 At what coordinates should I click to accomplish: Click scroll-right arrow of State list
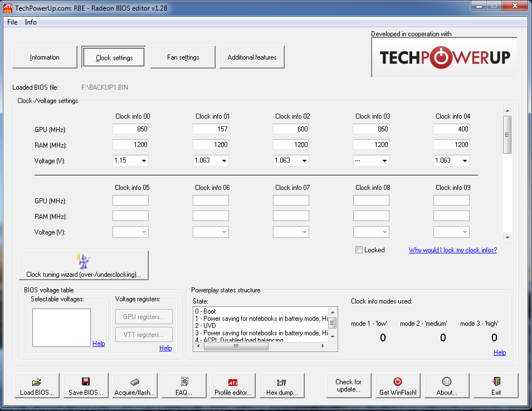(323, 346)
